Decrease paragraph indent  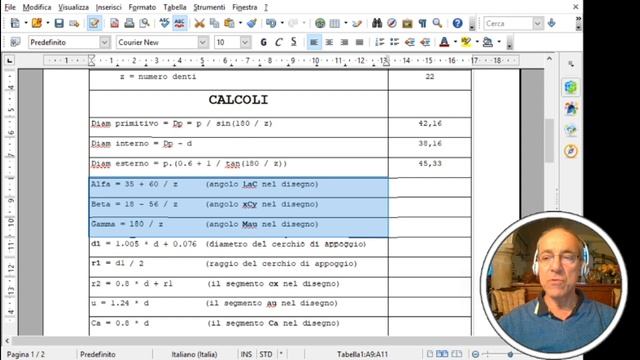(x=410, y=42)
